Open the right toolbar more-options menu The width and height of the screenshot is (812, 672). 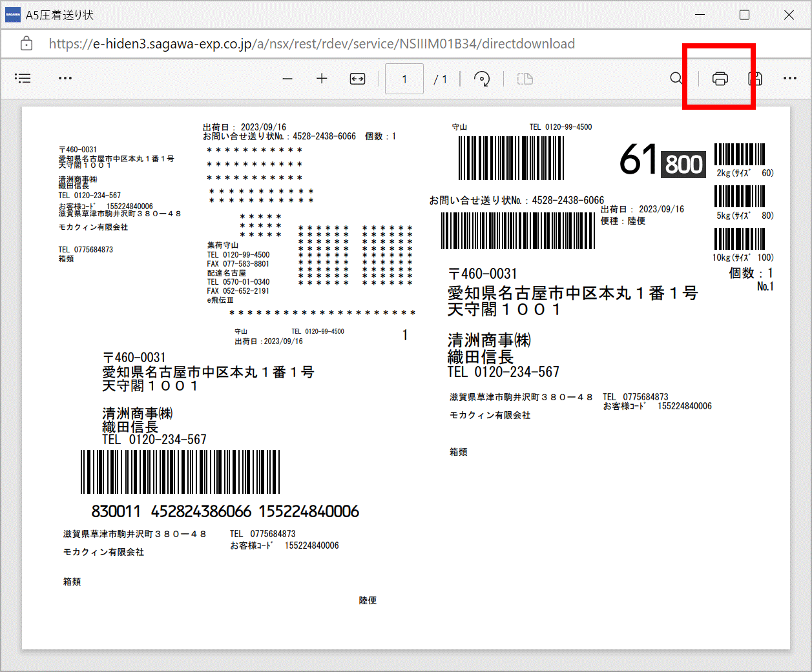click(x=790, y=79)
